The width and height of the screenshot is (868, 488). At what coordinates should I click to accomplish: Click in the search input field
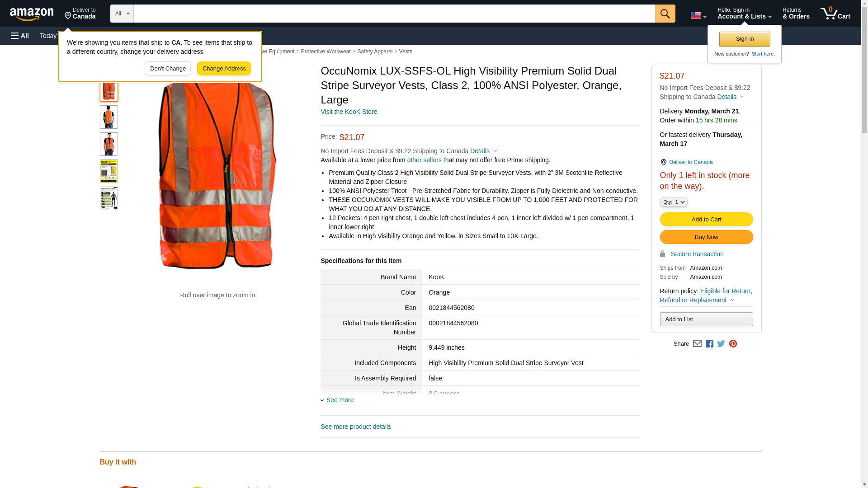point(393,14)
